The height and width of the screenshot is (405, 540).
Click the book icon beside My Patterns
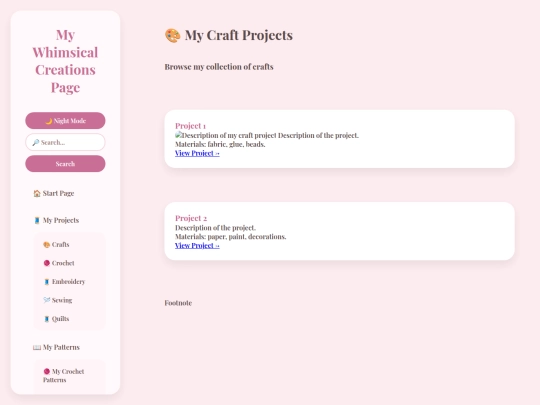pos(37,347)
